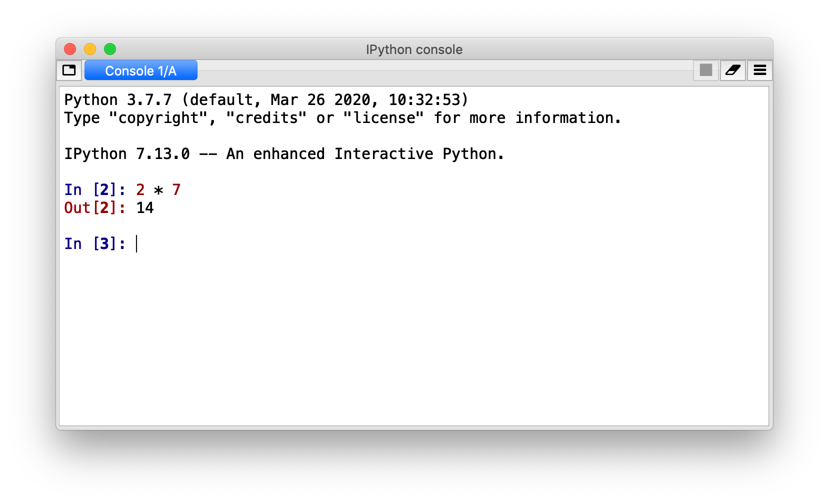The height and width of the screenshot is (504, 829).
Task: Click the browse tabs icon beside Console 1/A
Action: click(x=69, y=70)
